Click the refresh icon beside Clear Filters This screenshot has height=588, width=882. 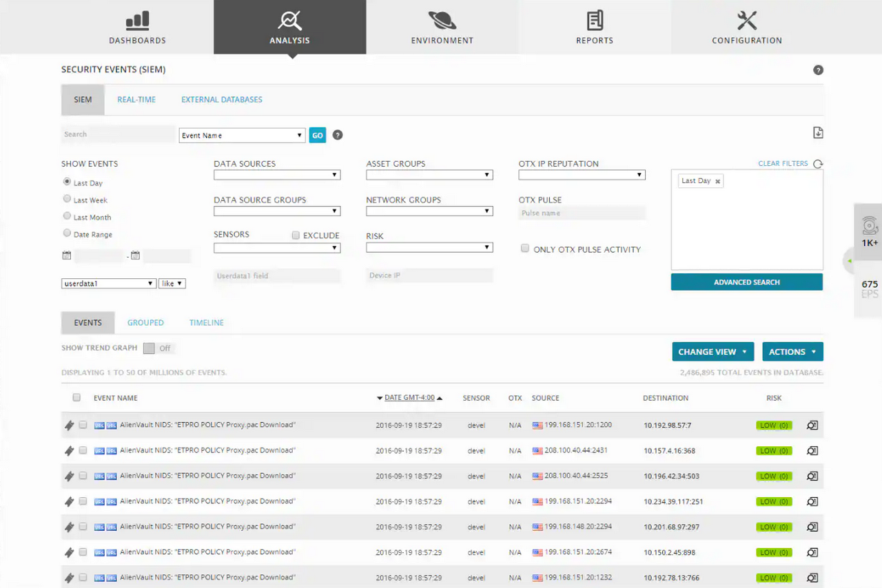tap(818, 164)
